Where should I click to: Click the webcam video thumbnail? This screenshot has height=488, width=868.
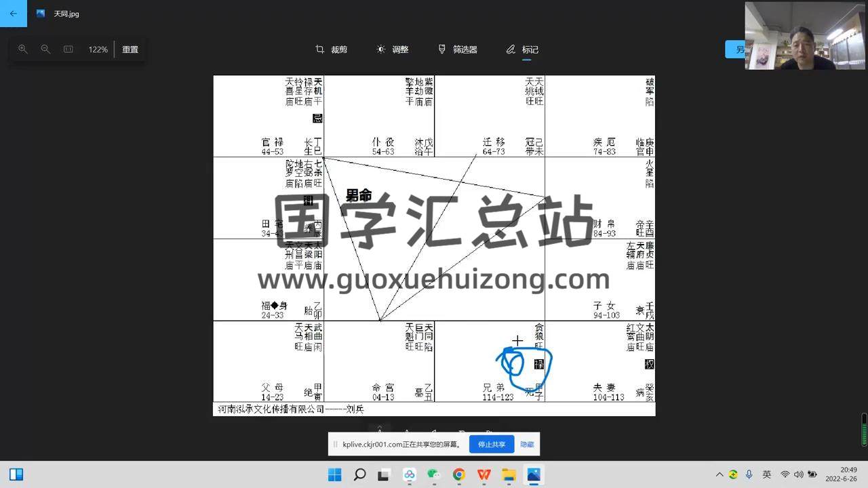pyautogui.click(x=804, y=35)
